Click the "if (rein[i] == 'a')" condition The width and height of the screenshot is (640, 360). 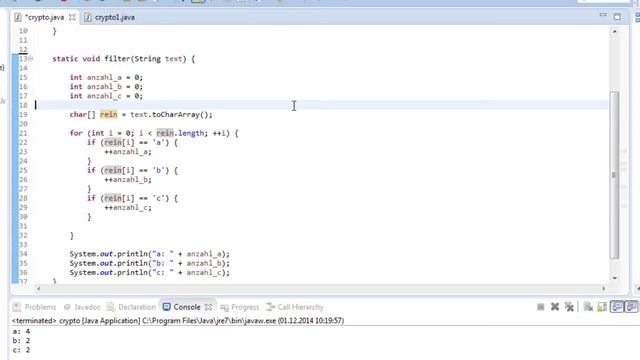pyautogui.click(x=132, y=142)
